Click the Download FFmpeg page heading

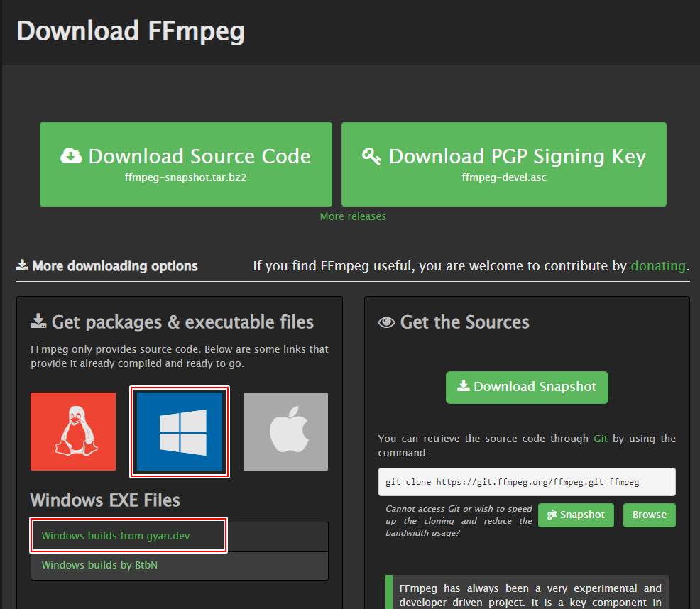(131, 31)
